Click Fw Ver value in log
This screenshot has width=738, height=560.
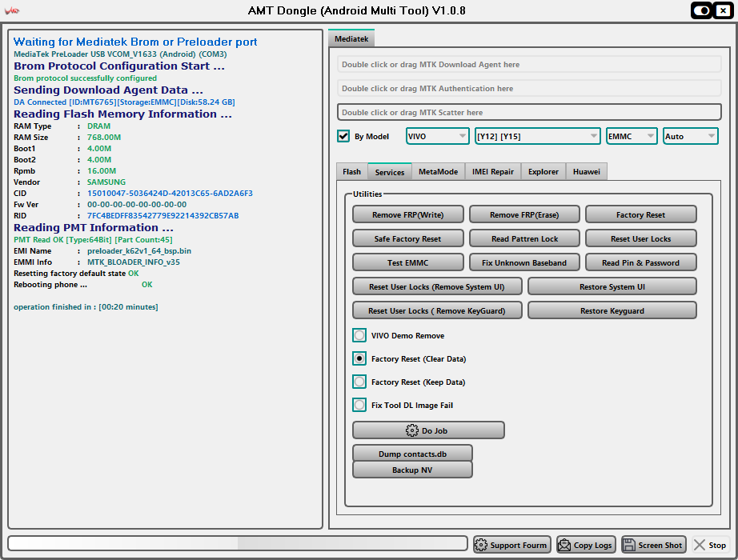pos(137,205)
